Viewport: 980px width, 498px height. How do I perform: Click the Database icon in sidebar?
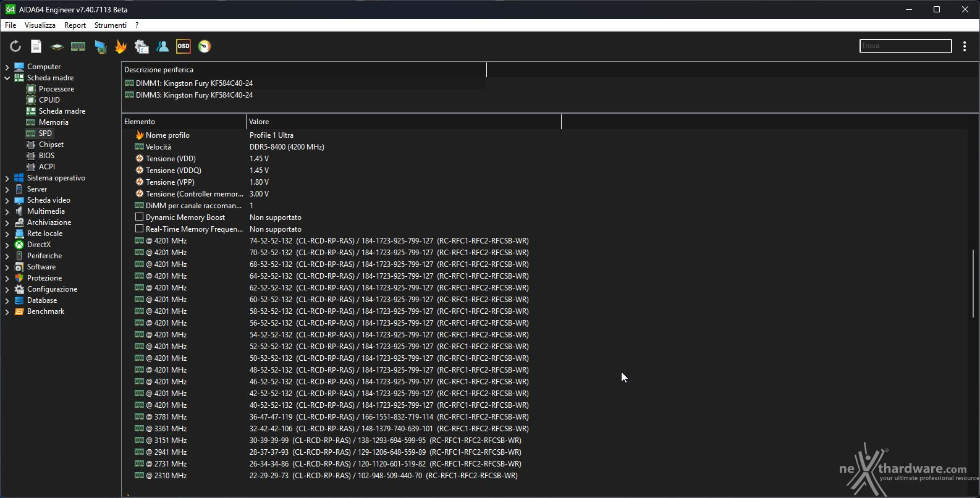click(19, 300)
